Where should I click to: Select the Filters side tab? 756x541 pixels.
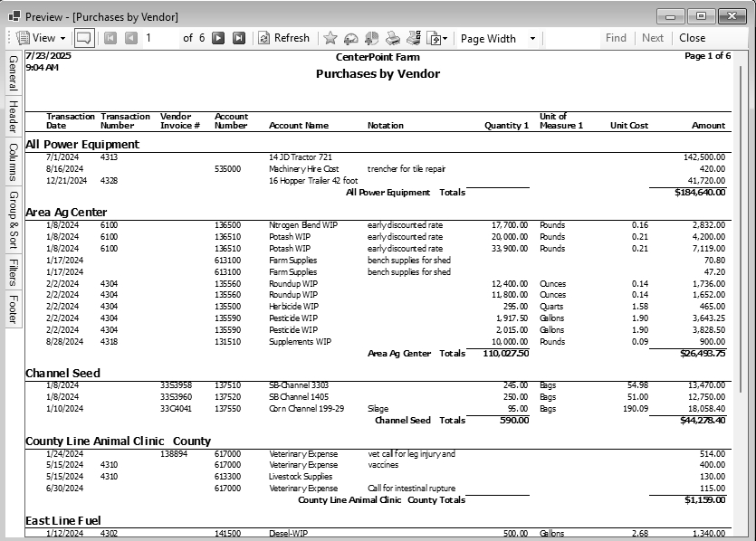[13, 271]
